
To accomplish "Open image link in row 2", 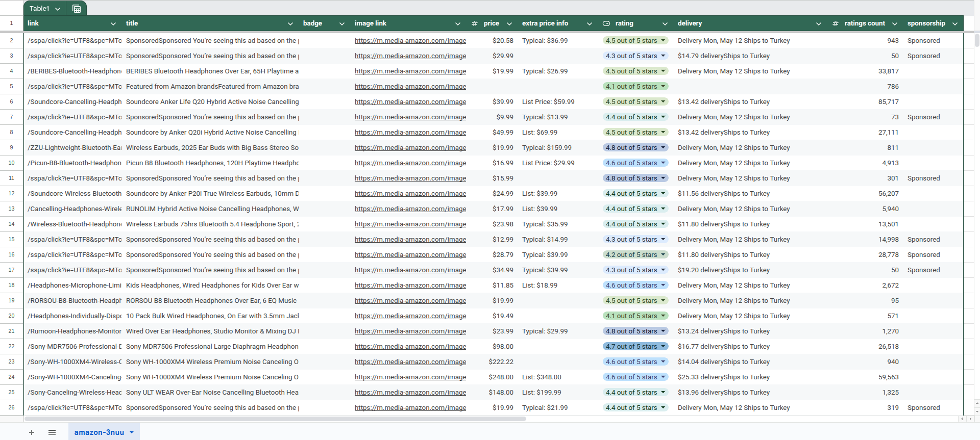I will point(410,41).
